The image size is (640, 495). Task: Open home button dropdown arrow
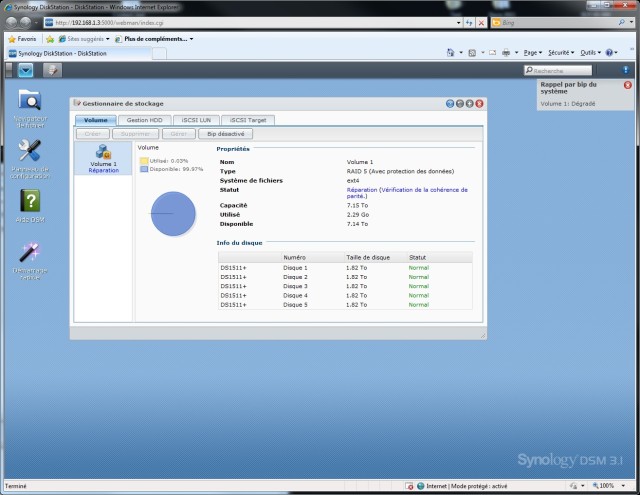[x=461, y=53]
